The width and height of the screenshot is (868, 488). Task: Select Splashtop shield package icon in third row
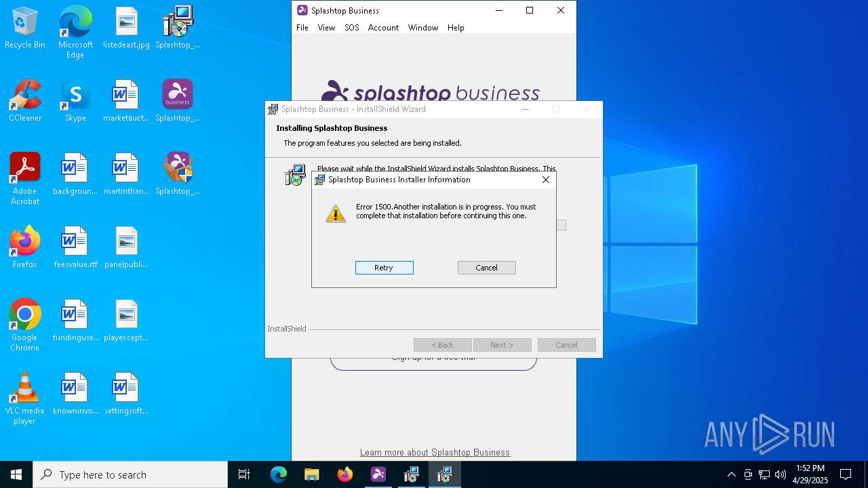pos(178,174)
